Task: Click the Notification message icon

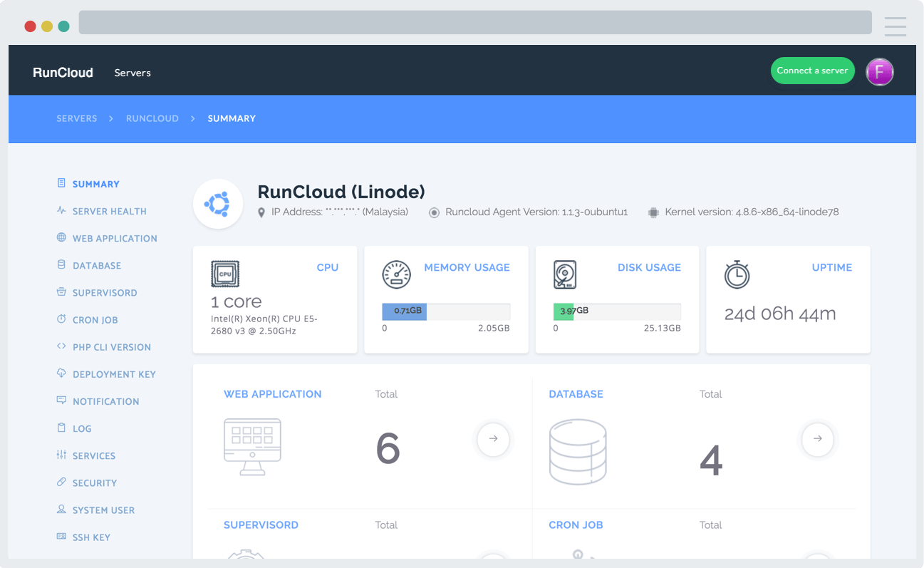Action: tap(61, 401)
